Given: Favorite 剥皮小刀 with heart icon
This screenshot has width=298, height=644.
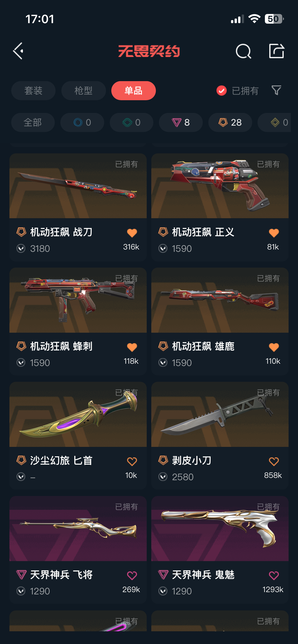Looking at the screenshot, I should coord(274,461).
